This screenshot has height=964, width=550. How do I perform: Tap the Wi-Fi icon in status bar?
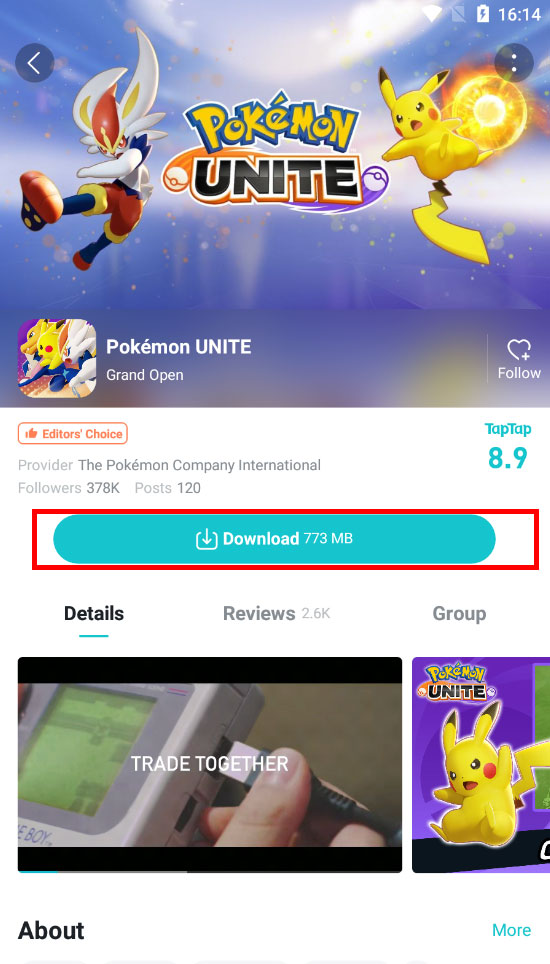pos(433,14)
